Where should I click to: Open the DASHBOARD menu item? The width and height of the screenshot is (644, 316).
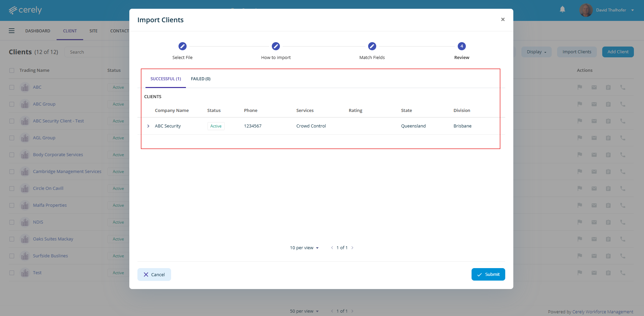tap(38, 31)
